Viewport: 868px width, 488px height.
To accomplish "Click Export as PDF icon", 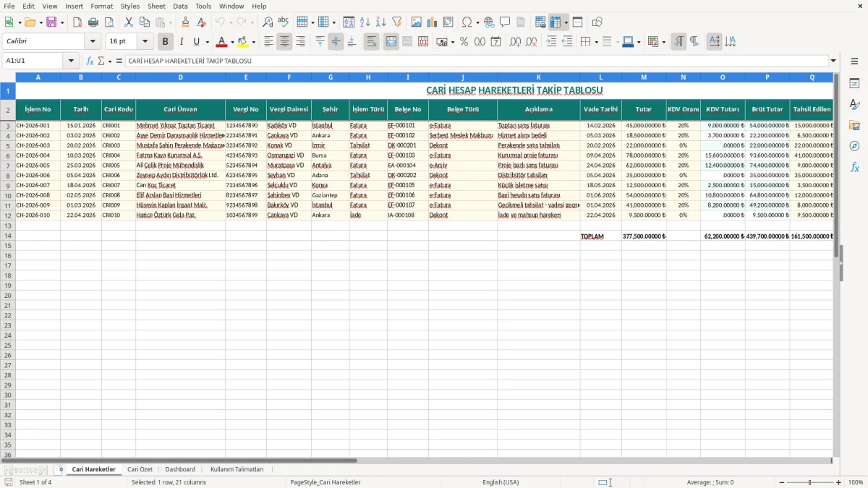I will tap(77, 22).
